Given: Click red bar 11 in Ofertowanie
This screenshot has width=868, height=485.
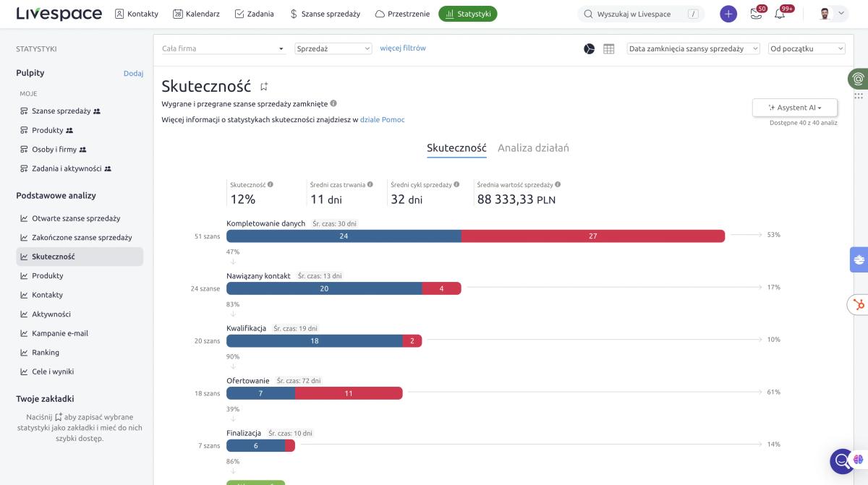Looking at the screenshot, I should tap(349, 393).
